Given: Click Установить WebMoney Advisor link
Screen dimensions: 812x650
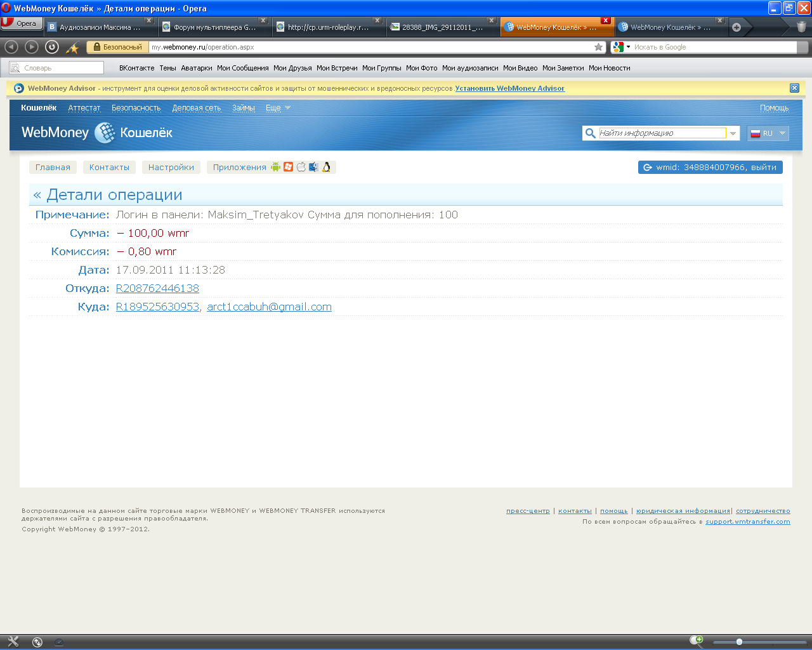Looking at the screenshot, I should click(x=509, y=88).
